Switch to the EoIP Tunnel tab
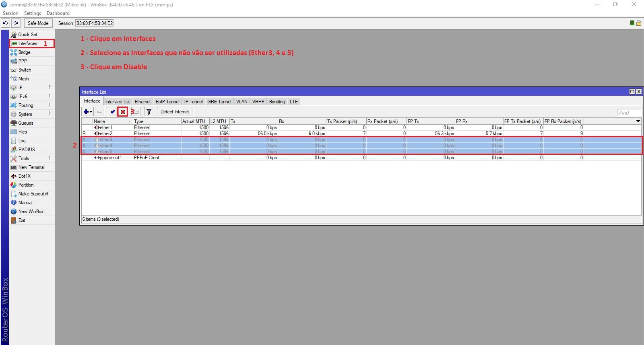644x345 pixels. coord(167,102)
